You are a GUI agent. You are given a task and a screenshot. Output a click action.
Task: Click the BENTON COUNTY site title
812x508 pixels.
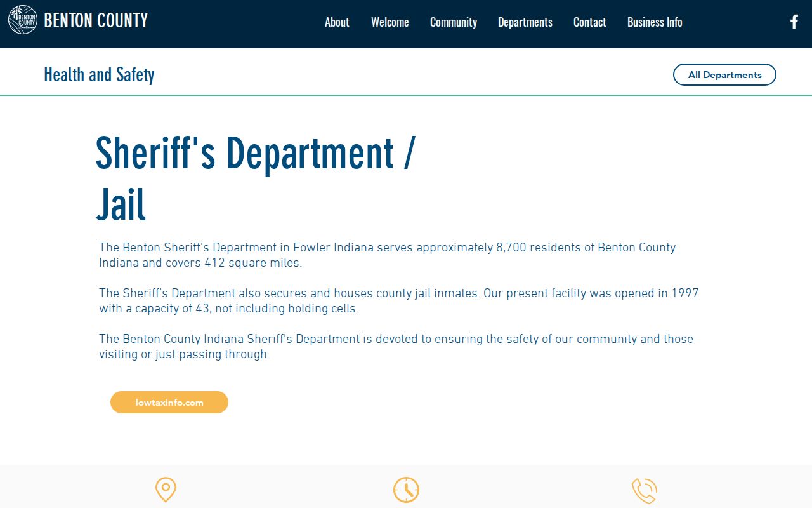pyautogui.click(x=96, y=21)
